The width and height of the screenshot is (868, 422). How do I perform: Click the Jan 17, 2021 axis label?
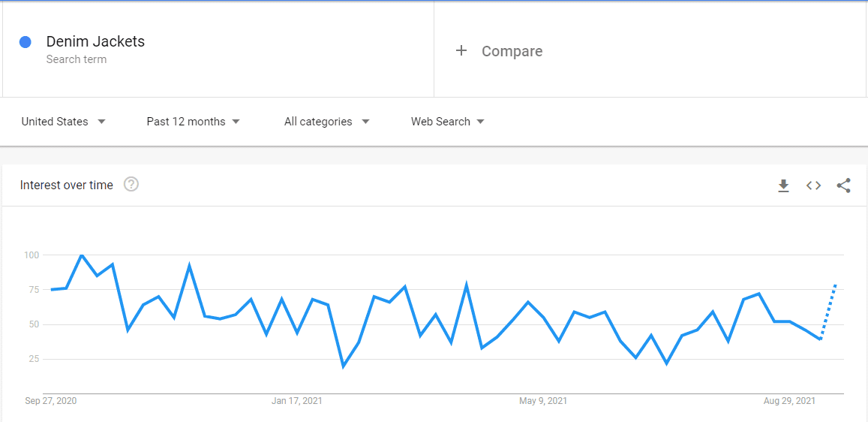point(297,401)
